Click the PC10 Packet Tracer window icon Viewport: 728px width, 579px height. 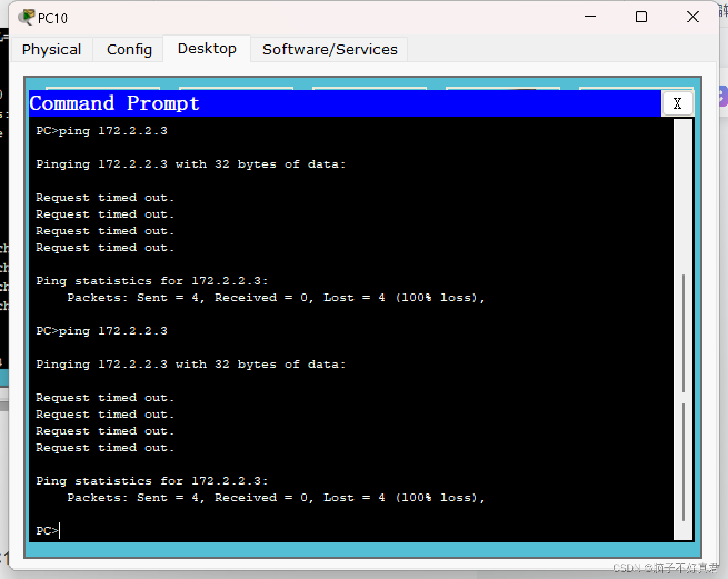click(x=26, y=17)
